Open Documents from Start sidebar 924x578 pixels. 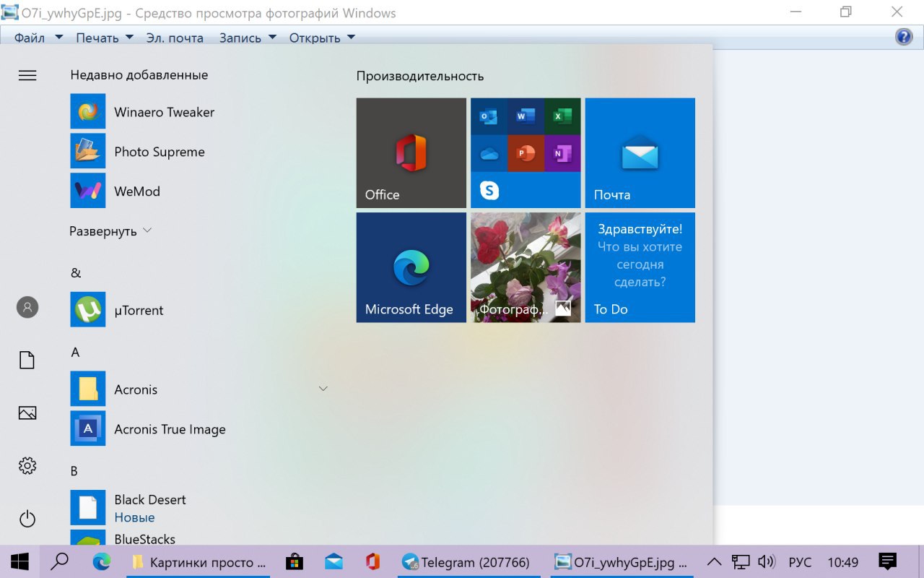[27, 360]
